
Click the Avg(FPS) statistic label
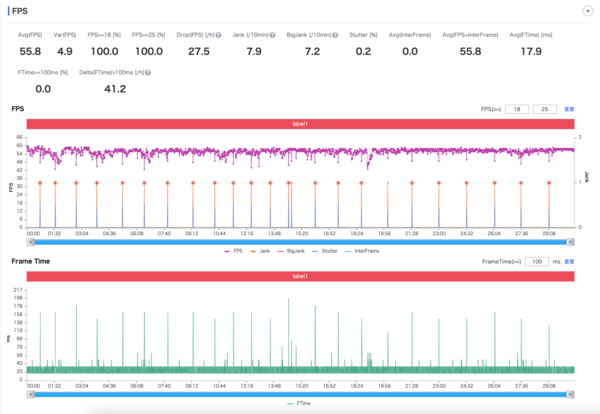(x=30, y=35)
